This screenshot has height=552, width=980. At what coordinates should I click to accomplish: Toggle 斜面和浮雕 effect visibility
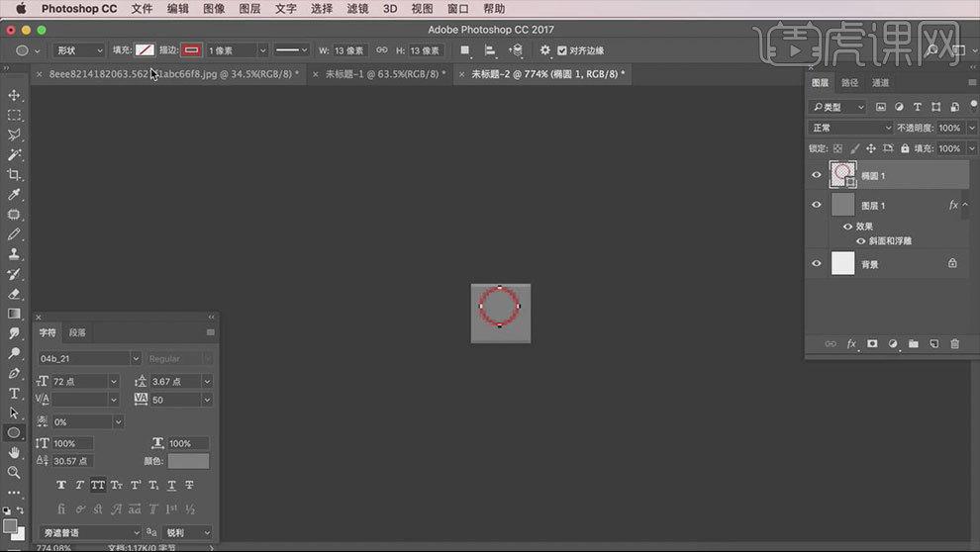click(860, 241)
